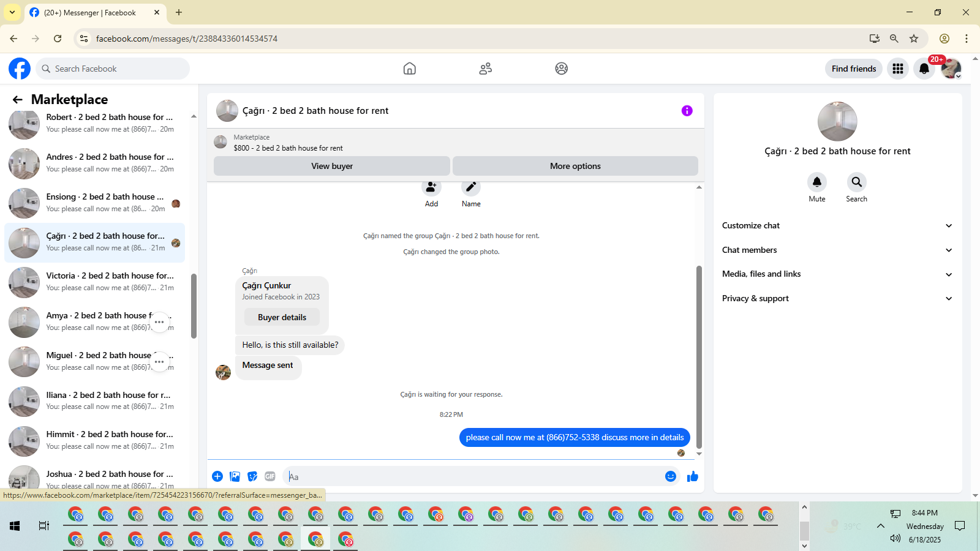The height and width of the screenshot is (551, 980).
Task: Attach a photo file icon
Action: coord(235,476)
